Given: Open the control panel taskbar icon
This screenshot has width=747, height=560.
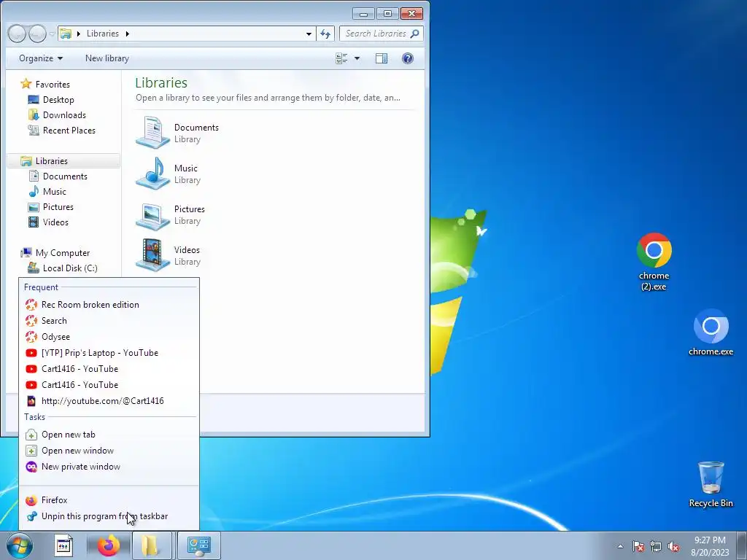Looking at the screenshot, I should [x=198, y=545].
